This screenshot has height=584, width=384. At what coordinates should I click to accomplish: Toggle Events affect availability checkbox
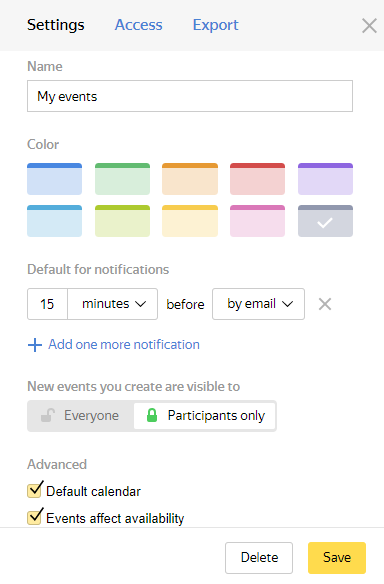[x=35, y=517]
